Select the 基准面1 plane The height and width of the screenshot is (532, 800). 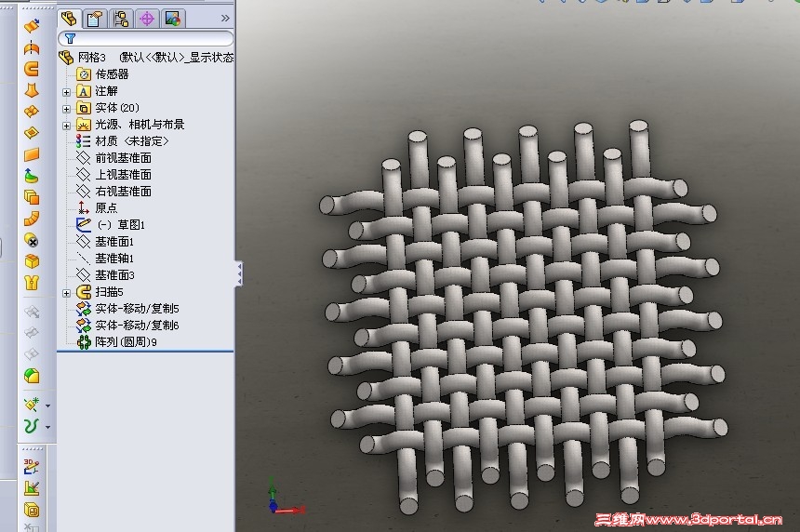coord(104,241)
